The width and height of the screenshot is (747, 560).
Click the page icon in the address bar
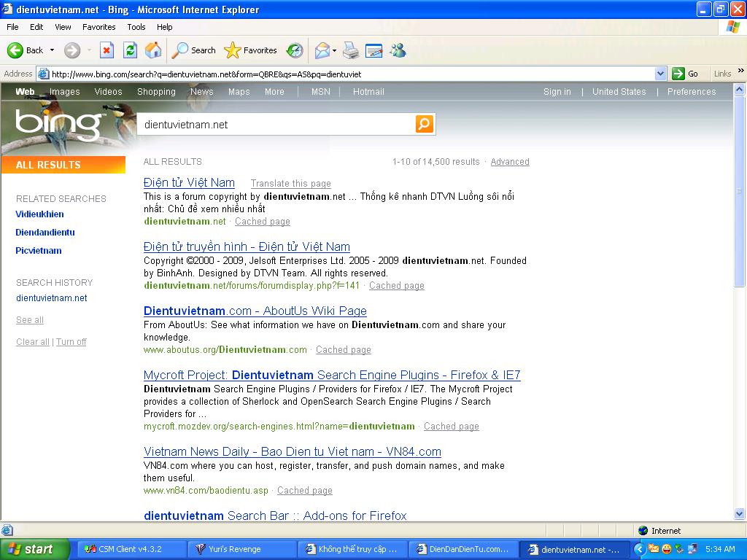43,74
